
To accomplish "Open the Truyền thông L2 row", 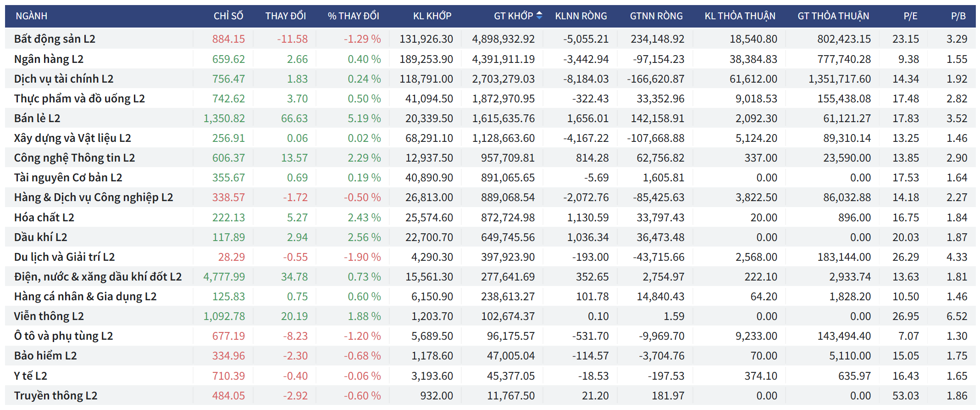I will [x=55, y=396].
